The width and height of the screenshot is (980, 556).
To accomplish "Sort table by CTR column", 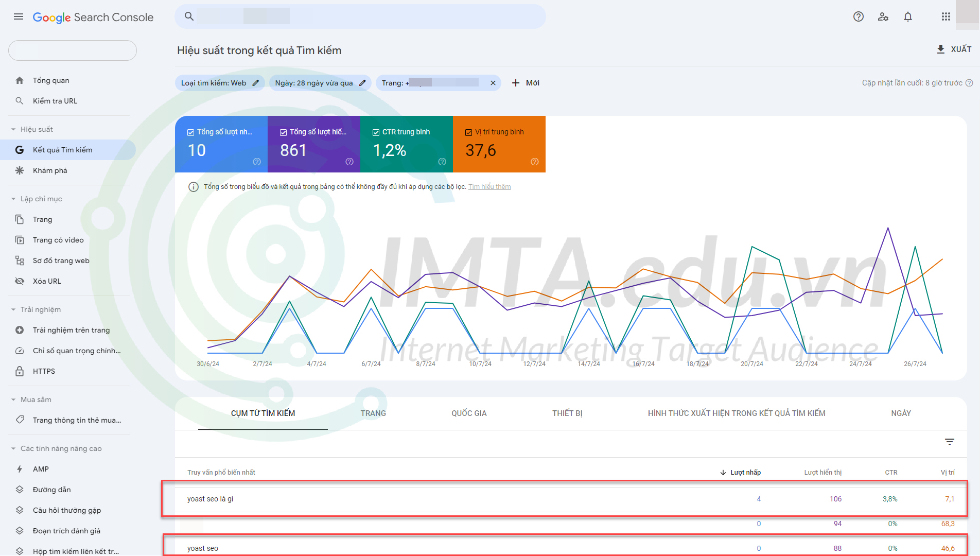I will 891,472.
